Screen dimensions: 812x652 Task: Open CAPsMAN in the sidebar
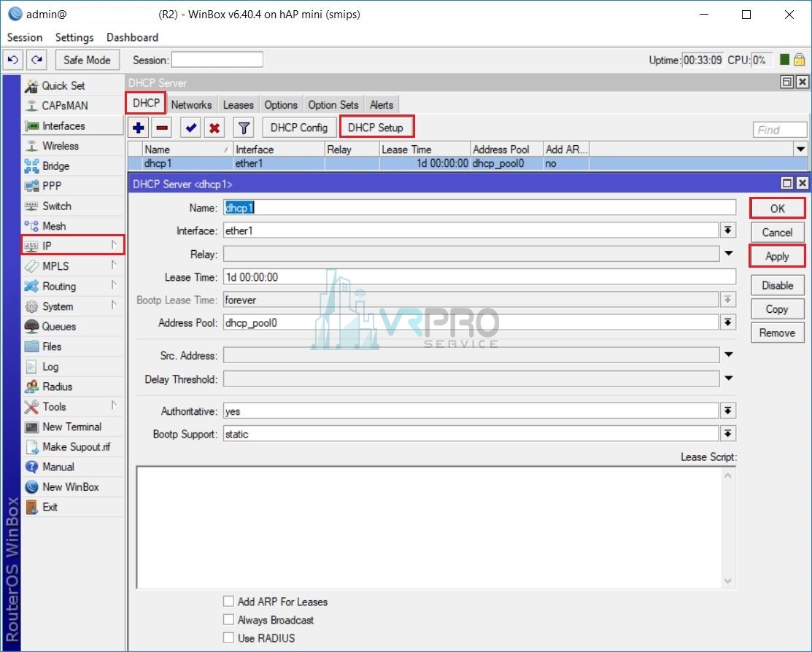(72, 106)
